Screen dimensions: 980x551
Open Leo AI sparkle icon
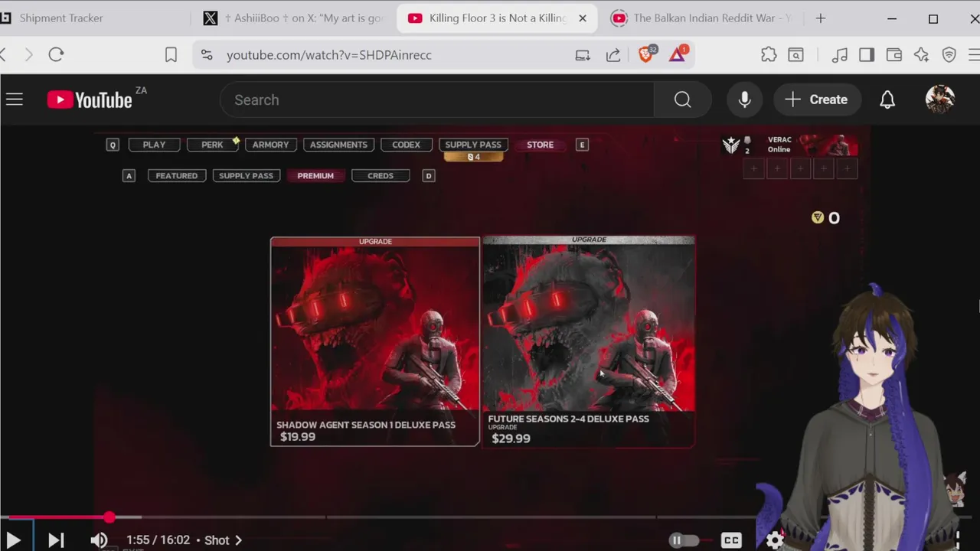coord(922,54)
